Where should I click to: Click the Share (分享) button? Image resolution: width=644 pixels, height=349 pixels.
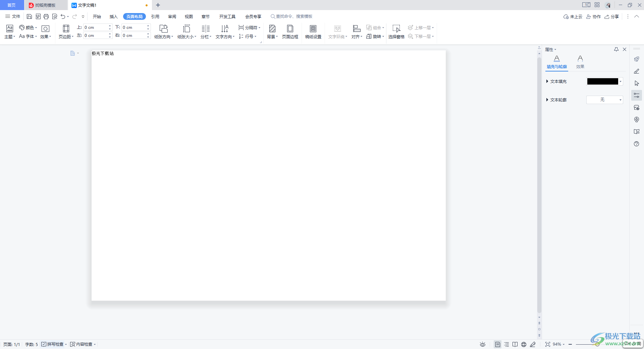(x=612, y=16)
